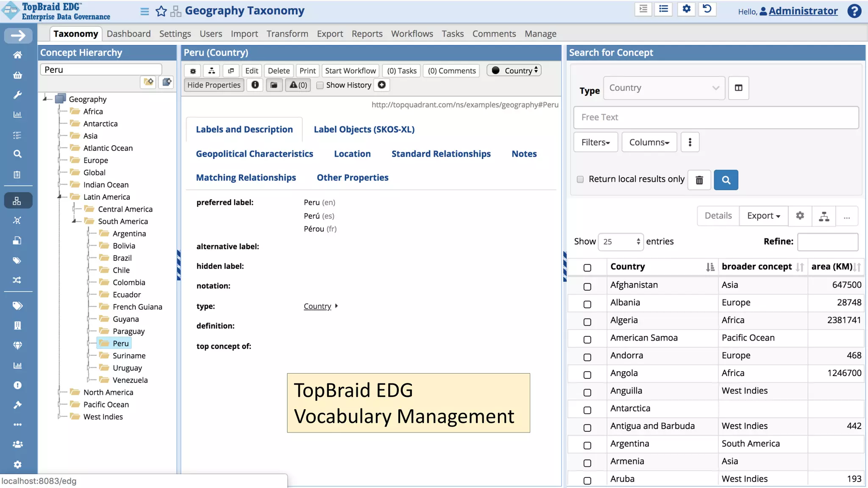Click the hierarchy icon in Peru toolbar
Screen dimensions: 868x488
click(211, 71)
